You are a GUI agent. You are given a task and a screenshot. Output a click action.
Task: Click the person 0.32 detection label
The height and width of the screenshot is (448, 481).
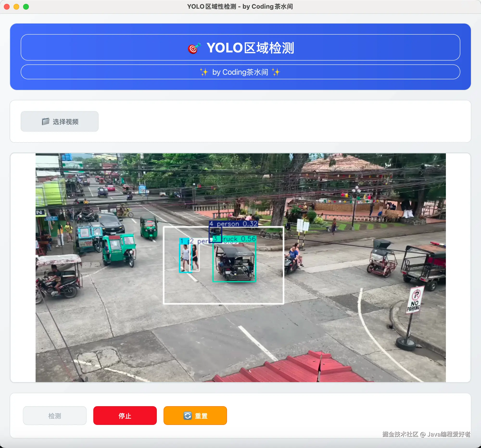click(234, 224)
